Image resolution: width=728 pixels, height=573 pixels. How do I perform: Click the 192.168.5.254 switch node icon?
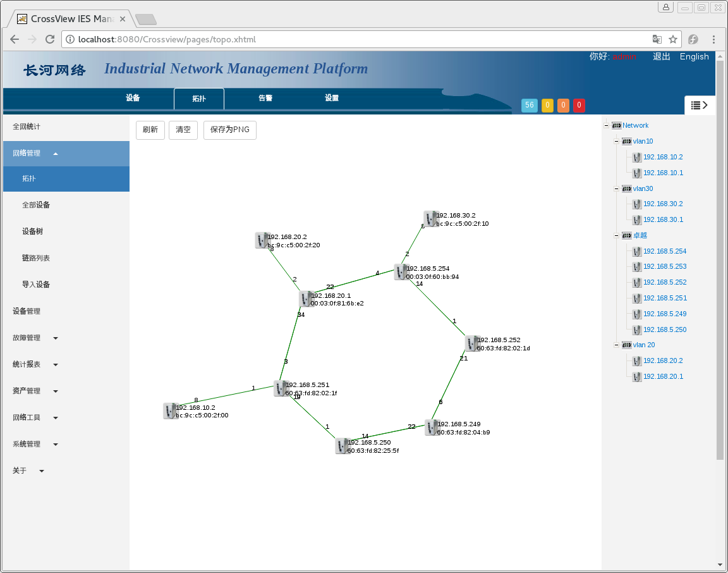(401, 272)
